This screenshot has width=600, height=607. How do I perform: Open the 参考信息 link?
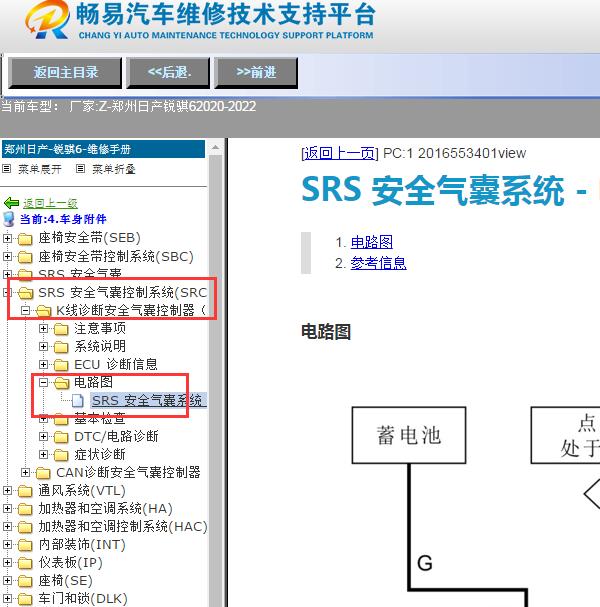[x=379, y=263]
